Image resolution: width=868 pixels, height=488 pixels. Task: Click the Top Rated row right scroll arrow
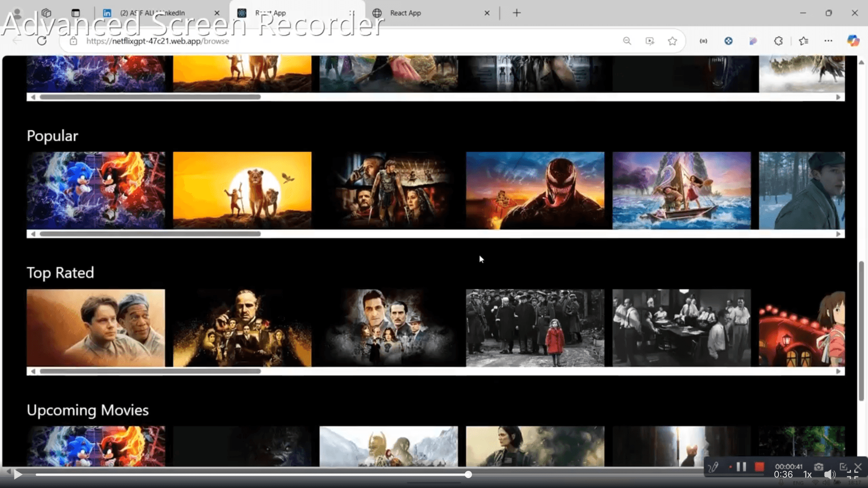tap(839, 371)
